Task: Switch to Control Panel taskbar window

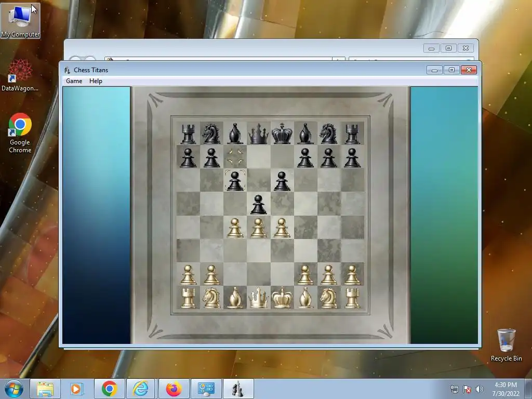Action: click(x=206, y=389)
